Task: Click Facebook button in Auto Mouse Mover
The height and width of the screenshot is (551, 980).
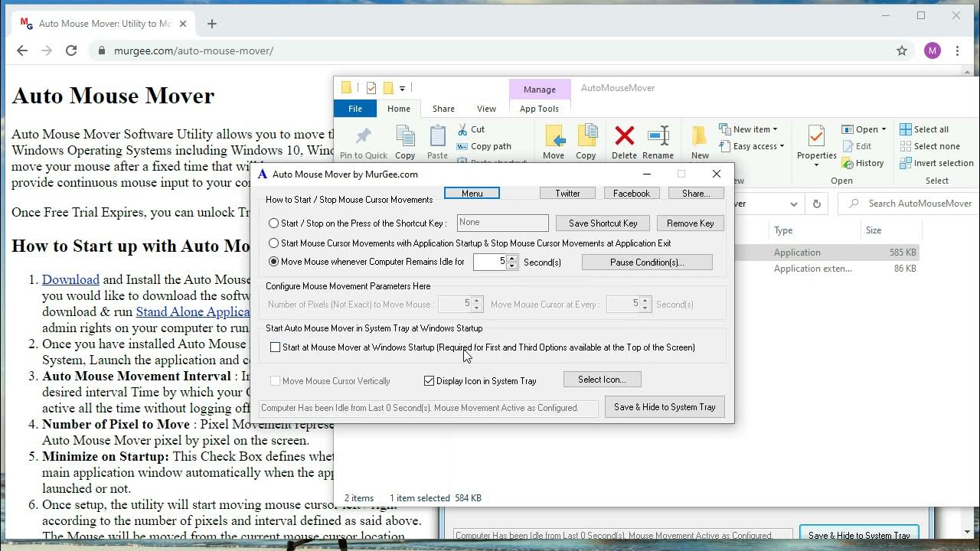Action: pyautogui.click(x=632, y=194)
